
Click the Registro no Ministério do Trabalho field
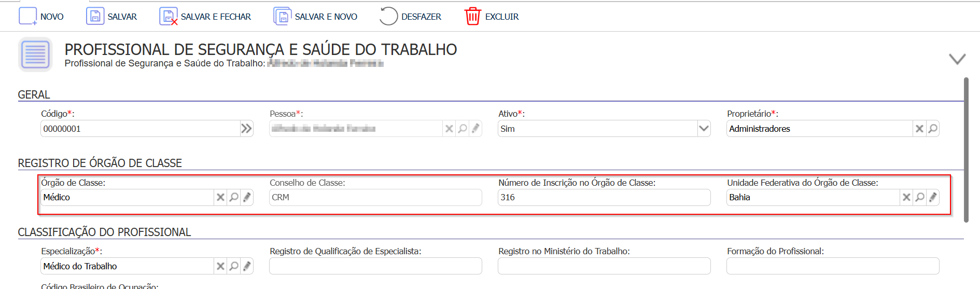[x=604, y=266]
